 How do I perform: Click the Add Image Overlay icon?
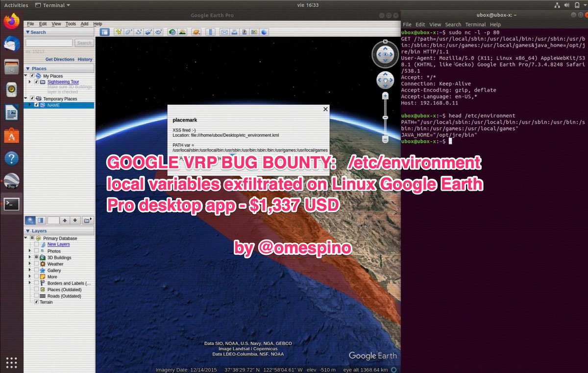[148, 32]
